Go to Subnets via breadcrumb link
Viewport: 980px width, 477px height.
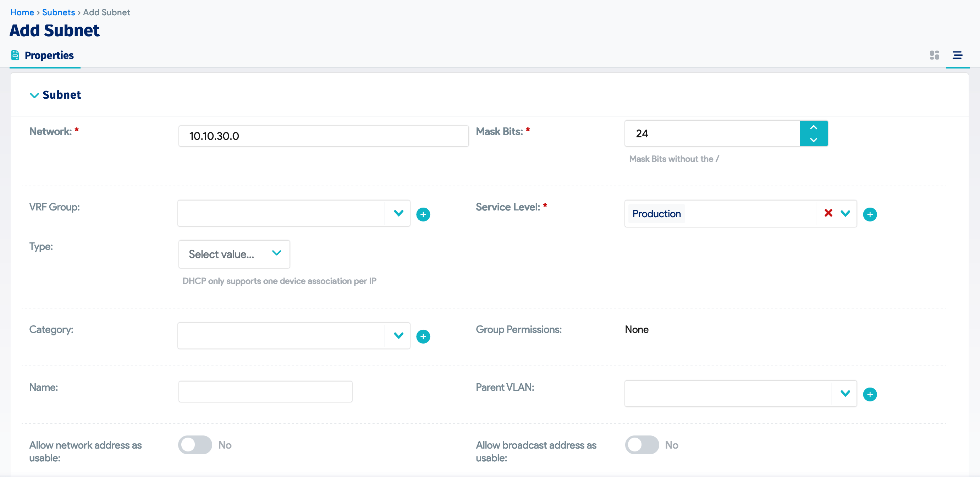[59, 12]
